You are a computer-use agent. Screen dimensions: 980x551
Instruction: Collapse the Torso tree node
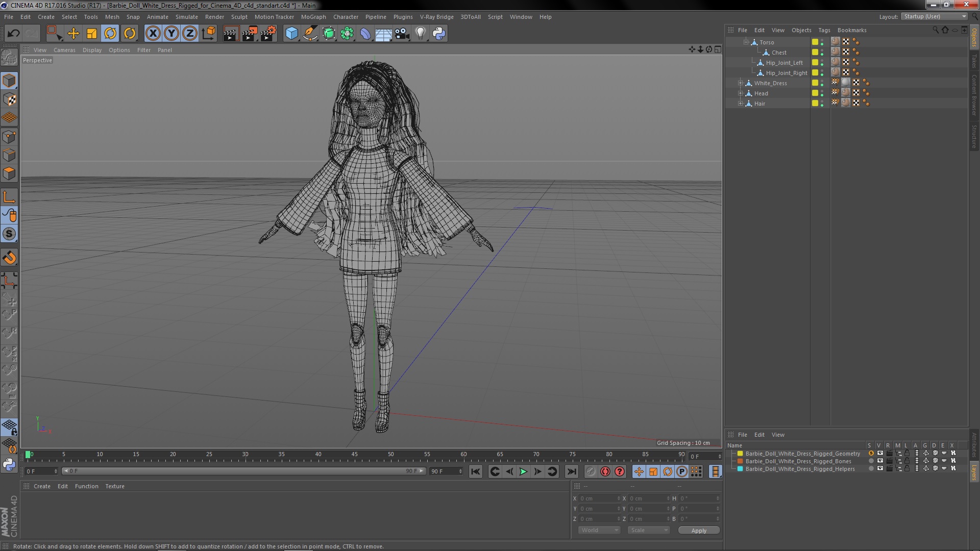[x=746, y=42]
